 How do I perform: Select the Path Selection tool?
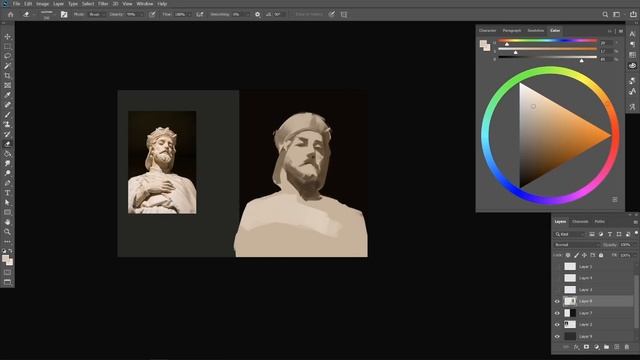click(x=7, y=202)
